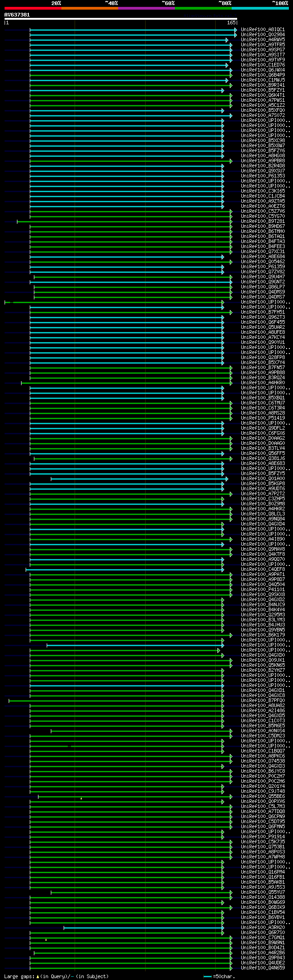Click the UniRef100_Q7XC31 label
The image size is (293, 980).
(x=263, y=251)
